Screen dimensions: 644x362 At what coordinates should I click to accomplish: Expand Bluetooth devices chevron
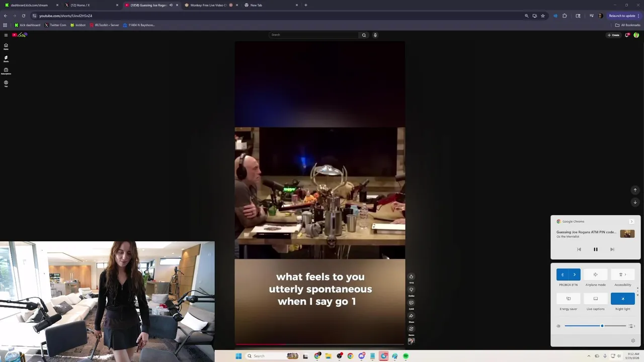[575, 275]
